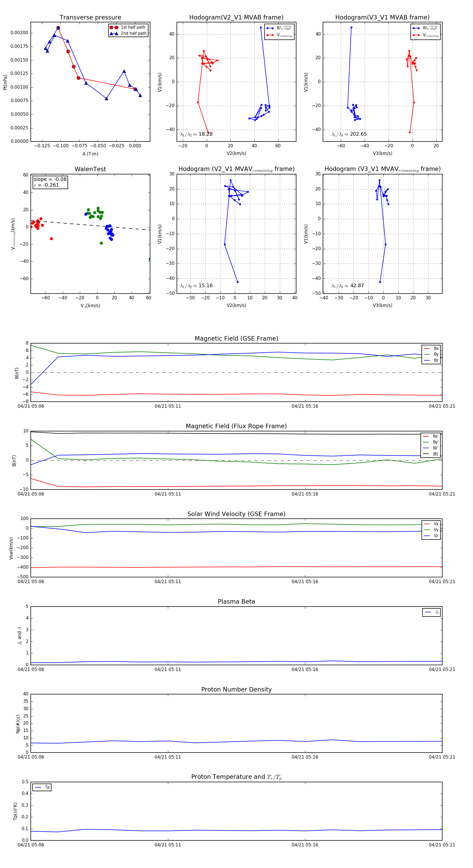Click the 'Hodogram(V3_V1 MVAB frame)' title
Image resolution: width=473 pixels, height=868 pixels.
click(x=382, y=18)
